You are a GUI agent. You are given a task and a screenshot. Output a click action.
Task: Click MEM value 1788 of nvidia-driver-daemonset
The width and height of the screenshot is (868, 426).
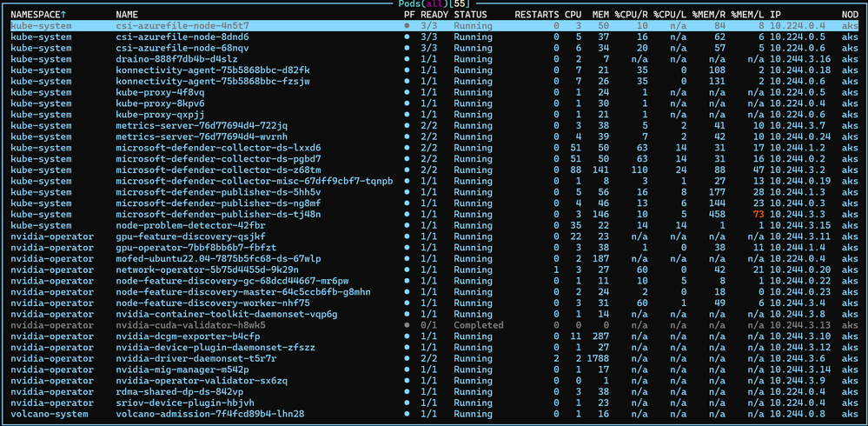[598, 358]
